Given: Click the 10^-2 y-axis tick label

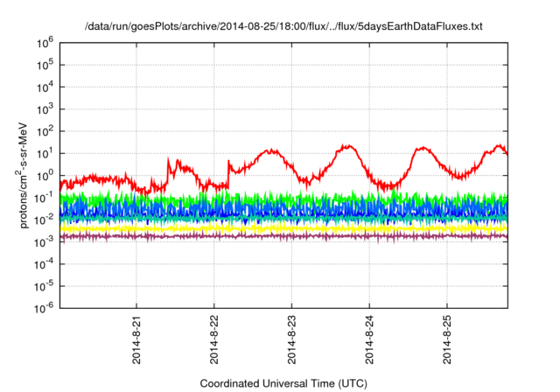Looking at the screenshot, I should 44,220.
